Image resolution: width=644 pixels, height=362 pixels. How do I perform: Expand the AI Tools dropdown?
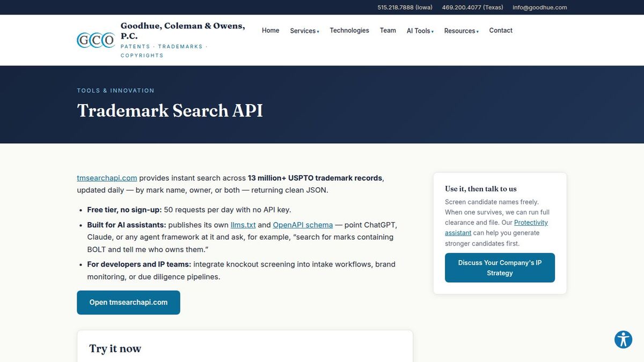(420, 31)
